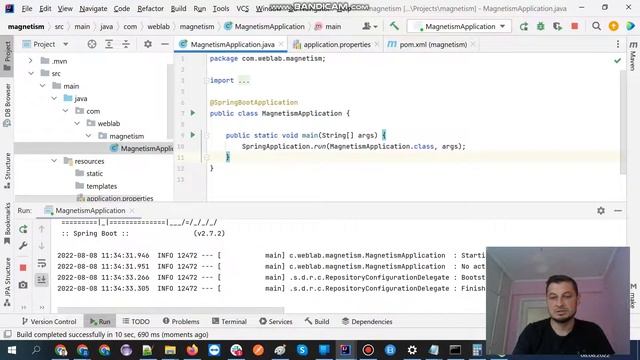Image resolution: width=640 pixels, height=360 pixels.
Task: Stop the running application in top toolbar
Action: point(575,27)
